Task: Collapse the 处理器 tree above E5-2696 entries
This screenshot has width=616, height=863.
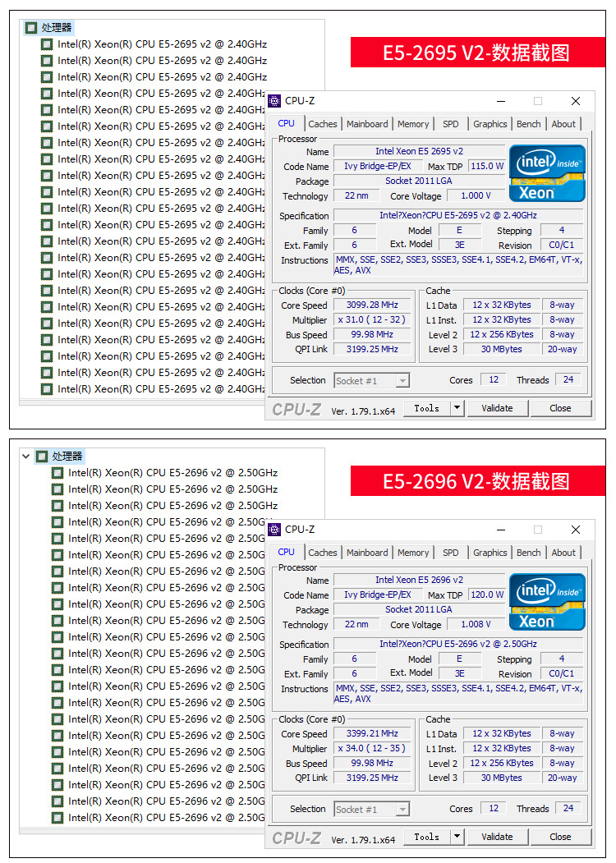Action: coord(25,457)
